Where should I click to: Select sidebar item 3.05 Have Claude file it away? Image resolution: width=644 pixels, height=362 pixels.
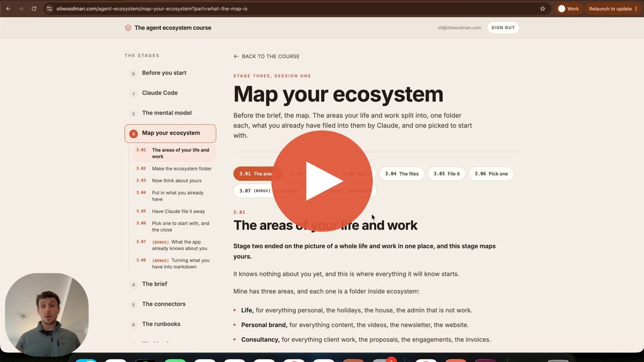pos(174,211)
